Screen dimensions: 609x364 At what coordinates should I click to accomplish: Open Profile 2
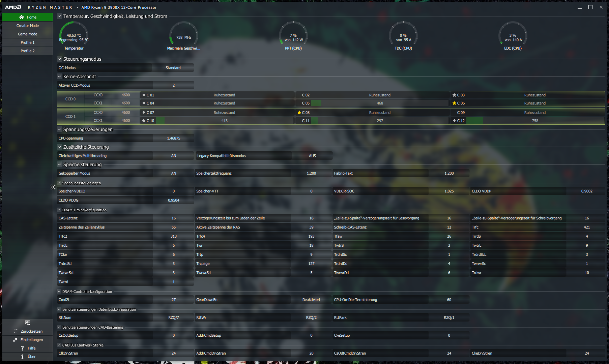[x=28, y=51]
